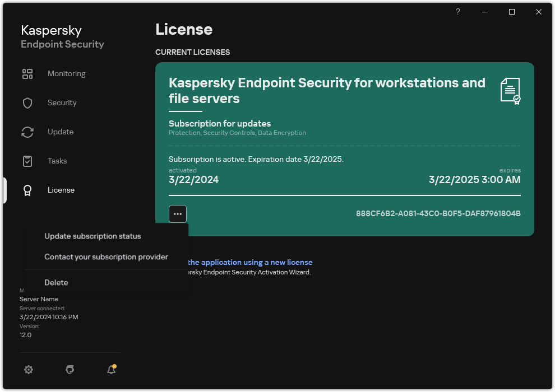Click the version 12.0 label
Screen dimensions: 555x392
tap(25, 334)
